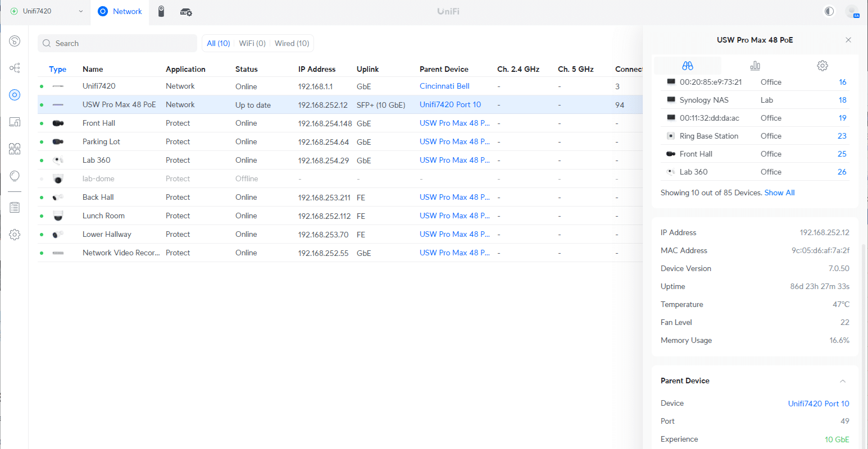Sort table by Name column
The height and width of the screenshot is (449, 868).
[93, 69]
